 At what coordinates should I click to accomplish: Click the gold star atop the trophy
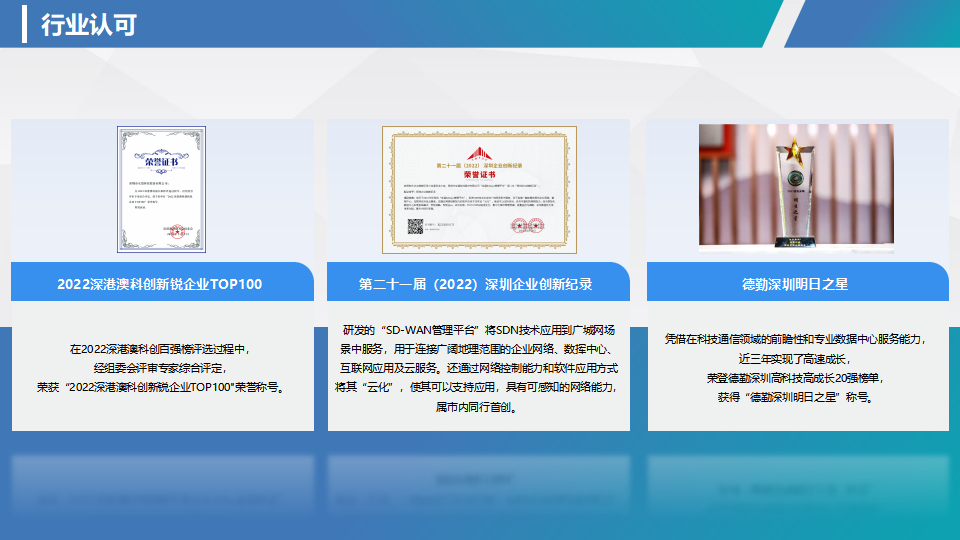[x=797, y=151]
